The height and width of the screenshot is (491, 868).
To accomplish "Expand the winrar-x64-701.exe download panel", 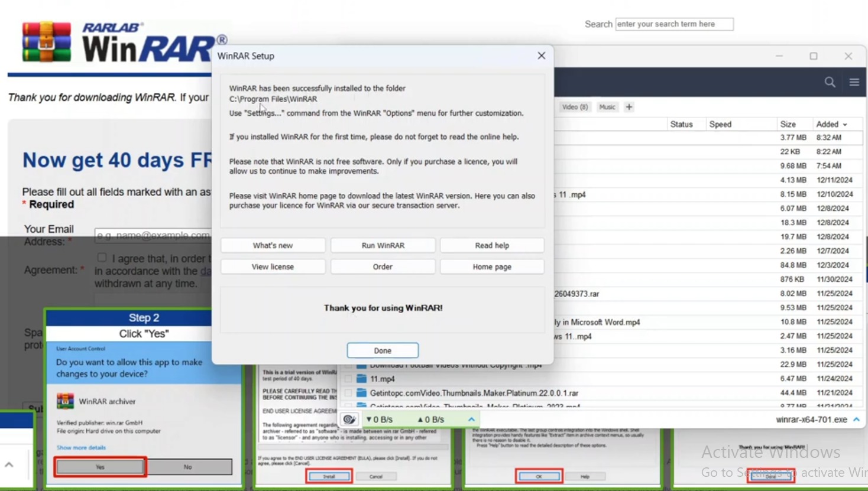I will pos(856,420).
